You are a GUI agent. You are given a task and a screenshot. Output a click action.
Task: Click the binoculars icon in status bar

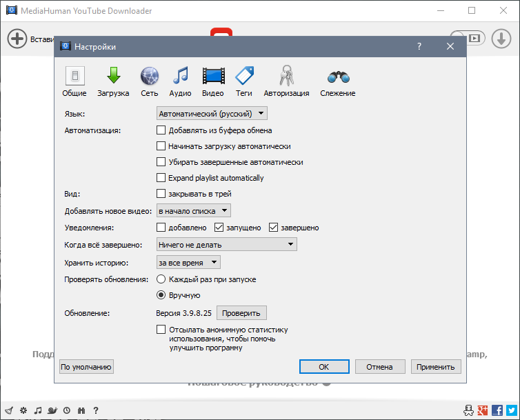click(x=81, y=410)
